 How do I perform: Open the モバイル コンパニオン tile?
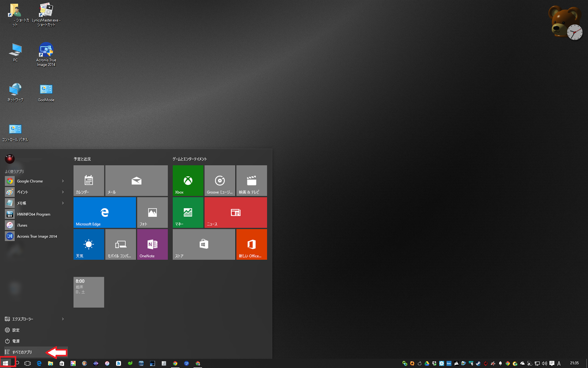(x=121, y=244)
